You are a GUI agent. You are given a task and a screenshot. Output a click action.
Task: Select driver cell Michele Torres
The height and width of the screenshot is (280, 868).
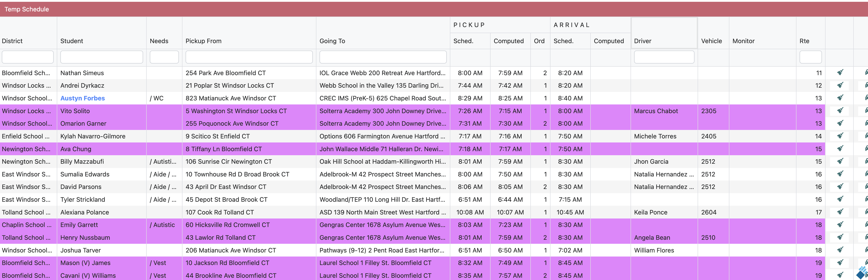pyautogui.click(x=655, y=136)
